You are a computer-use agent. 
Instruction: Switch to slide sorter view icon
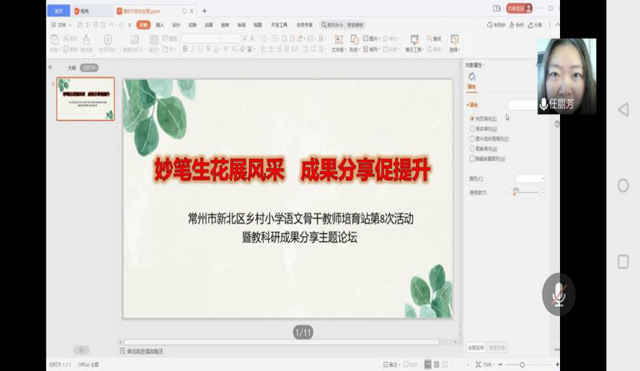tap(436, 364)
